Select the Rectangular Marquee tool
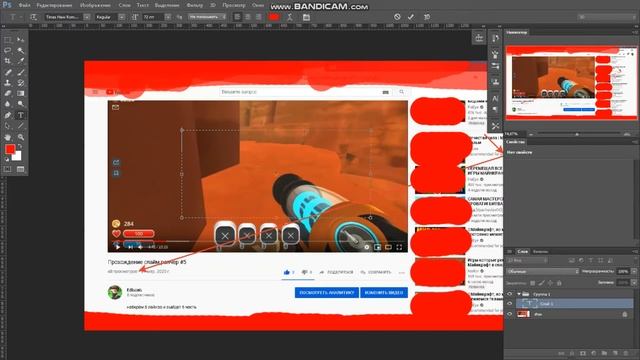This screenshot has width=640, height=360. (8, 40)
